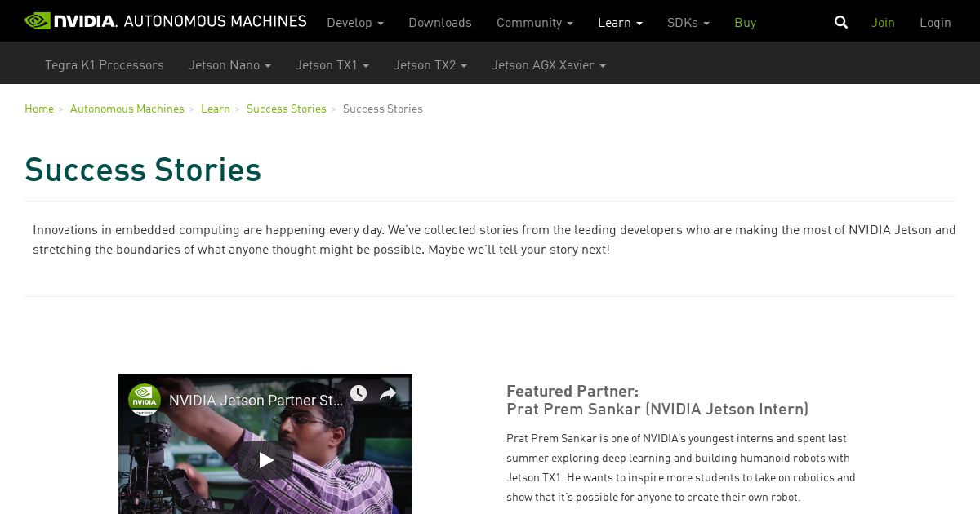980x514 pixels.
Task: Click the Login link
Action: [935, 23]
